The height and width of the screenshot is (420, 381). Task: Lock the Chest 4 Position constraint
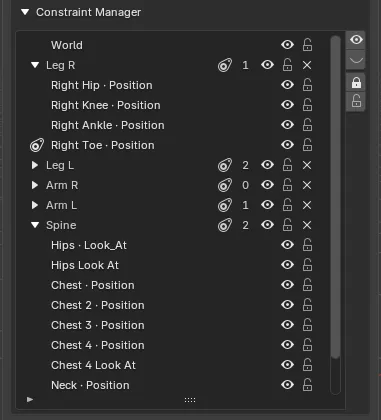(307, 345)
